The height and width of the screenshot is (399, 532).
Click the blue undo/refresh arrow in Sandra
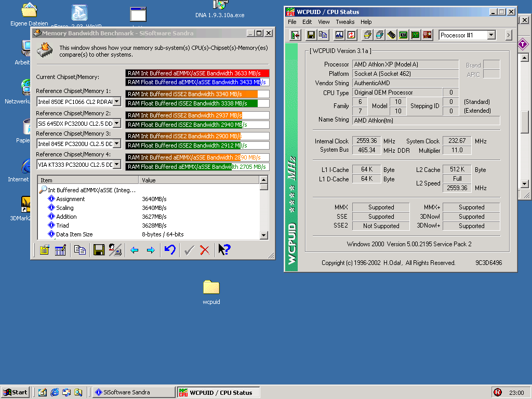[169, 250]
